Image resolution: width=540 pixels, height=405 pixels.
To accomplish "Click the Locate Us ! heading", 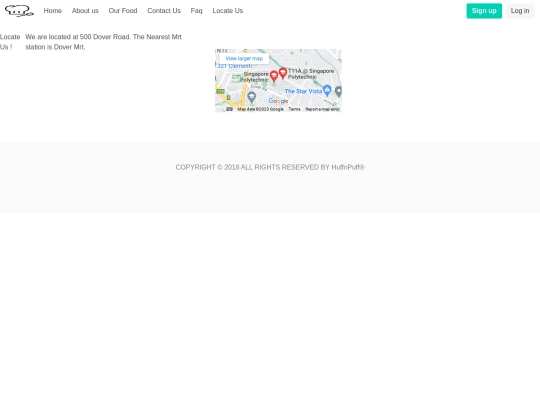I will pyautogui.click(x=10, y=42).
